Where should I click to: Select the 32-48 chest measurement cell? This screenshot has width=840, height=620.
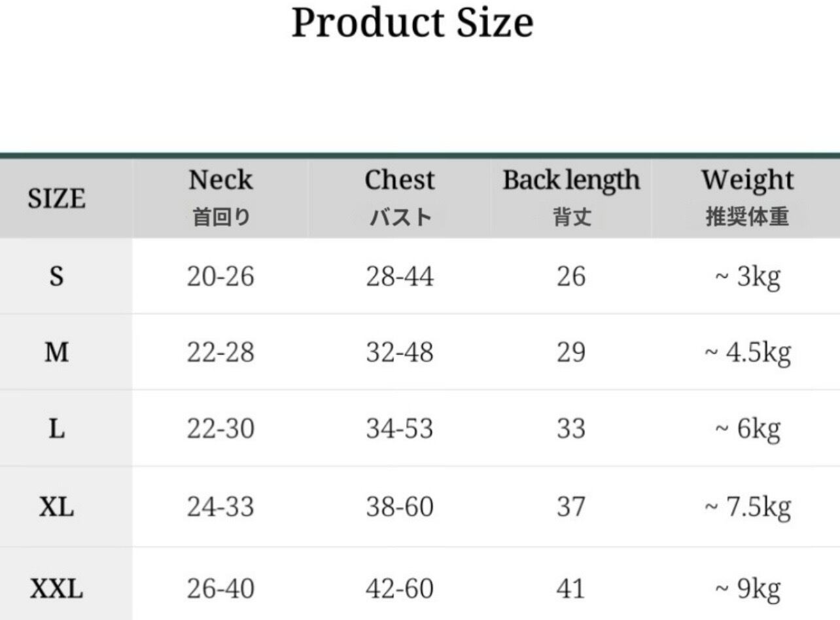400,353
